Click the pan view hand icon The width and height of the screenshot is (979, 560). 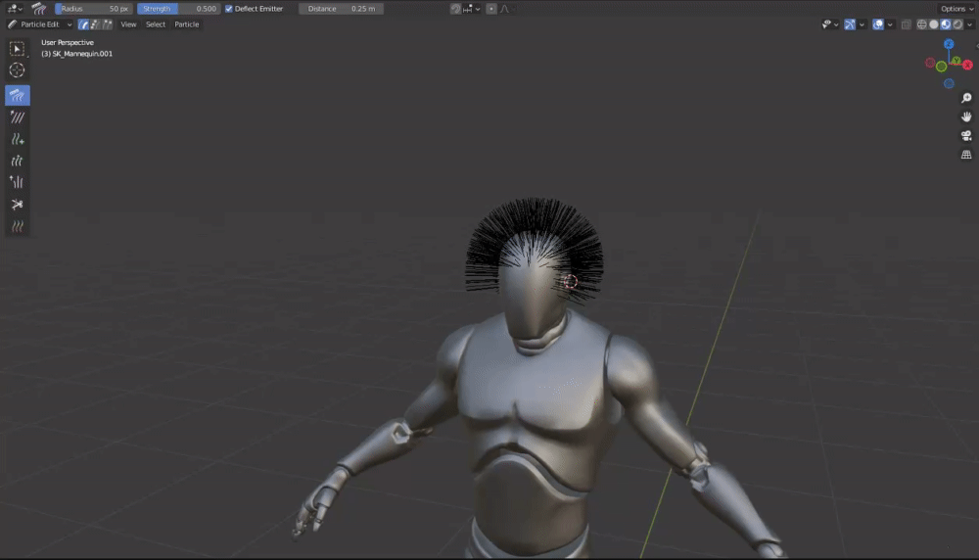[966, 117]
